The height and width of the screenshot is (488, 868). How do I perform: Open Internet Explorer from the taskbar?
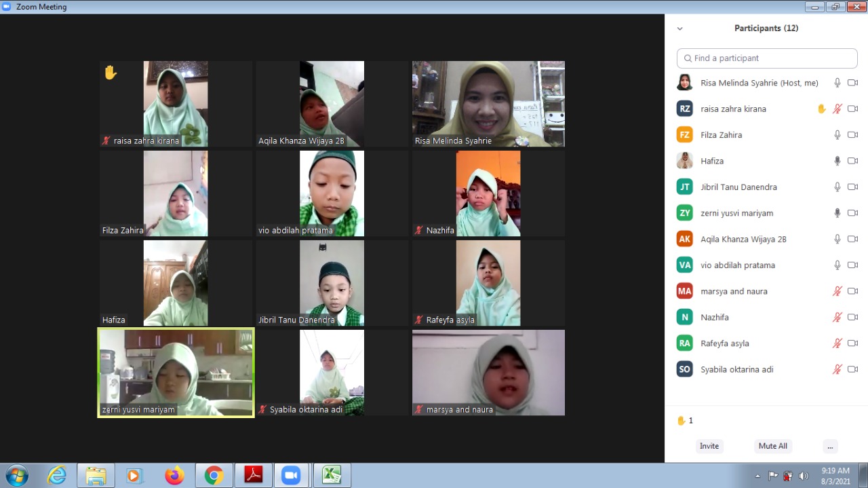pyautogui.click(x=57, y=475)
